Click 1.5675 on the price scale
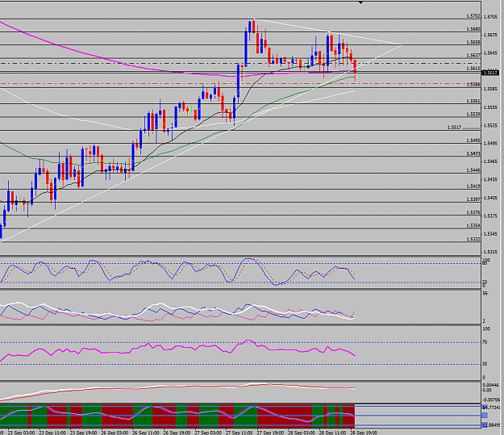Screen dimensions: 504x435 (x=490, y=35)
